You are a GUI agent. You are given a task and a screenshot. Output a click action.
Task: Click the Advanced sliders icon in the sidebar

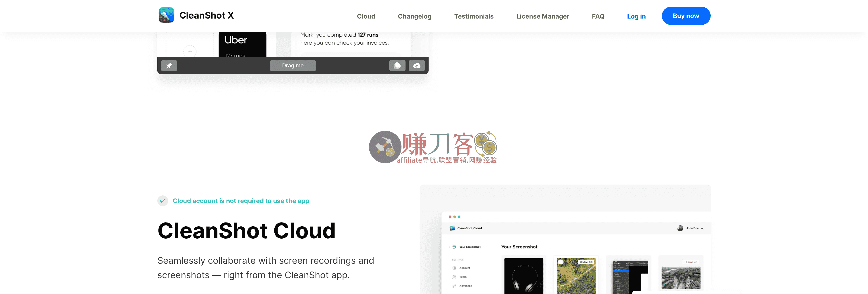tap(454, 286)
